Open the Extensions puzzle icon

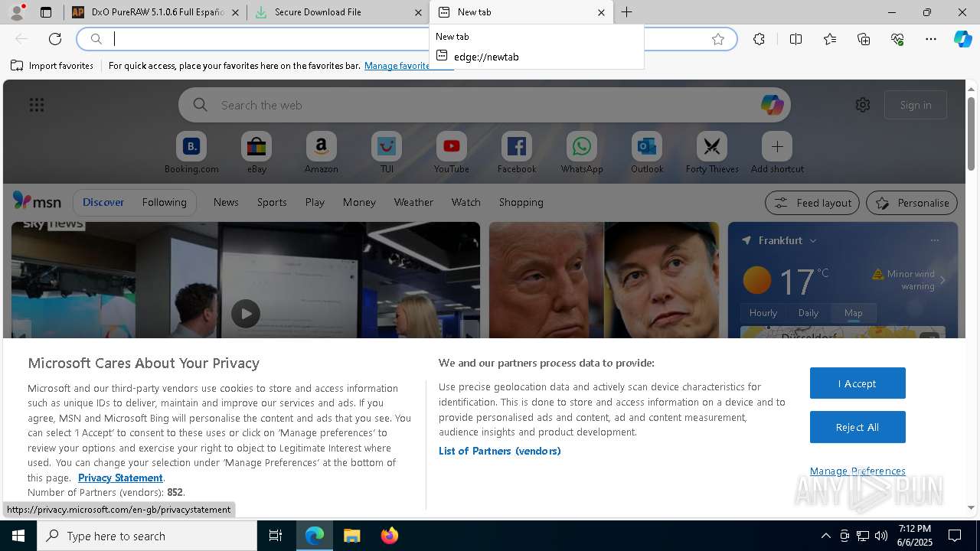[x=759, y=39]
